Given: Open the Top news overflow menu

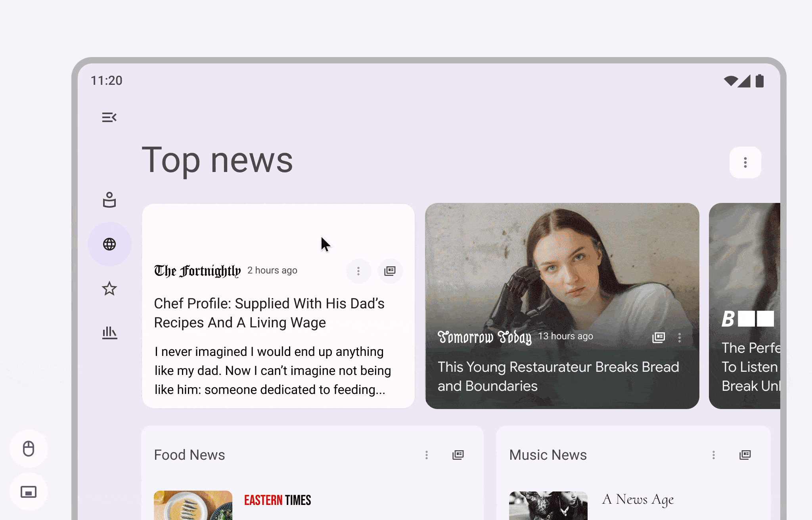Looking at the screenshot, I should click(745, 162).
